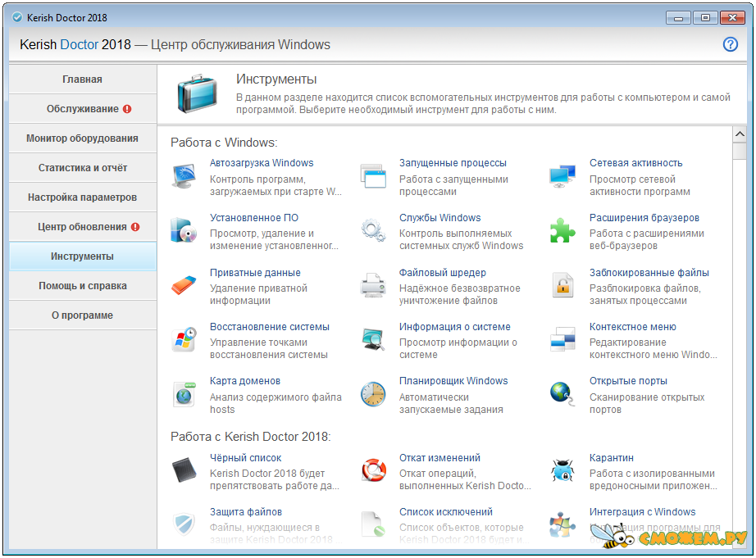The height and width of the screenshot is (558, 756).
Task: Click the Восстановление системы icon
Action: point(184,339)
